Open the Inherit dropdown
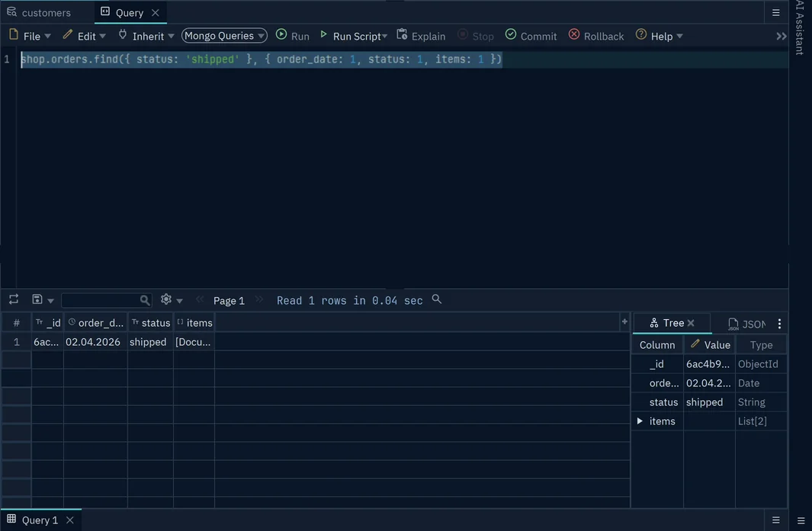Screen dimensions: 812x531 [146, 36]
